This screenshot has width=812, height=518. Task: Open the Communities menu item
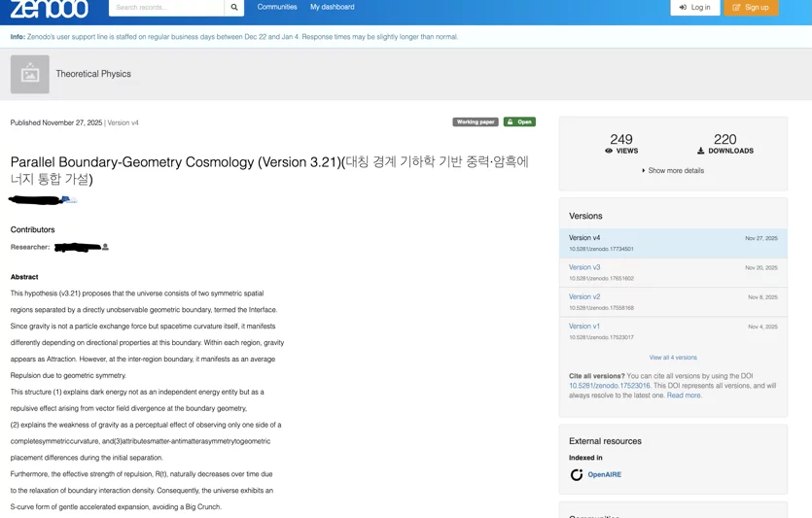click(277, 7)
